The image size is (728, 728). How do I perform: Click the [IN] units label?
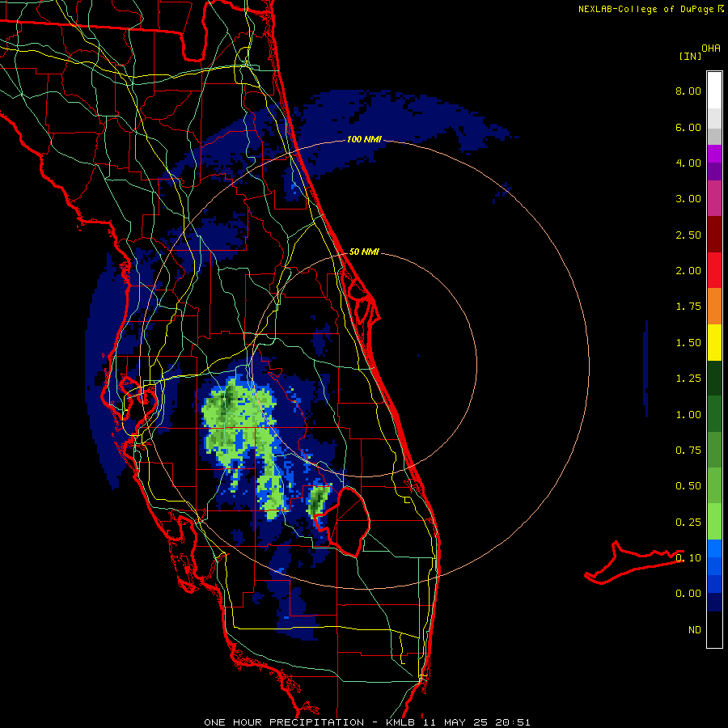coord(690,56)
